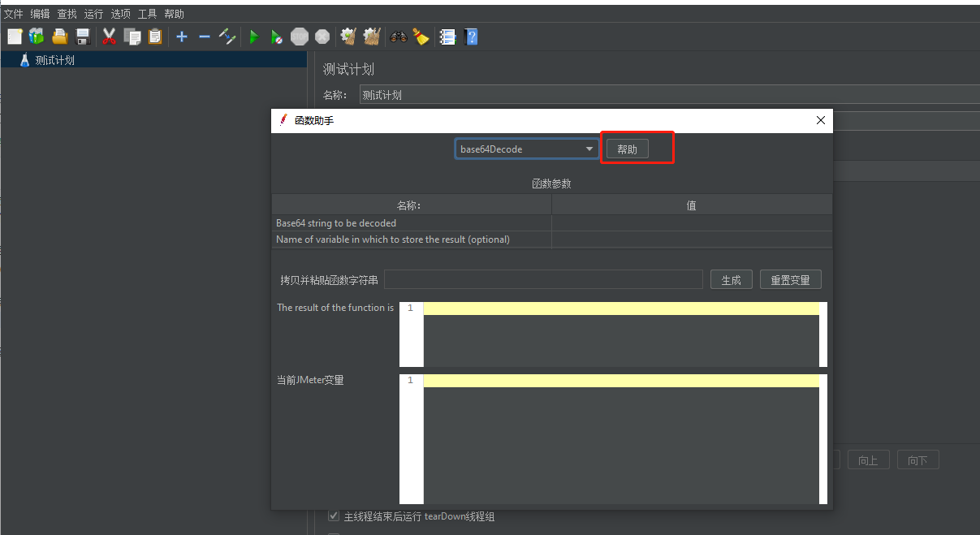Click the 向下 button in main window
The width and height of the screenshot is (980, 535).
[918, 460]
